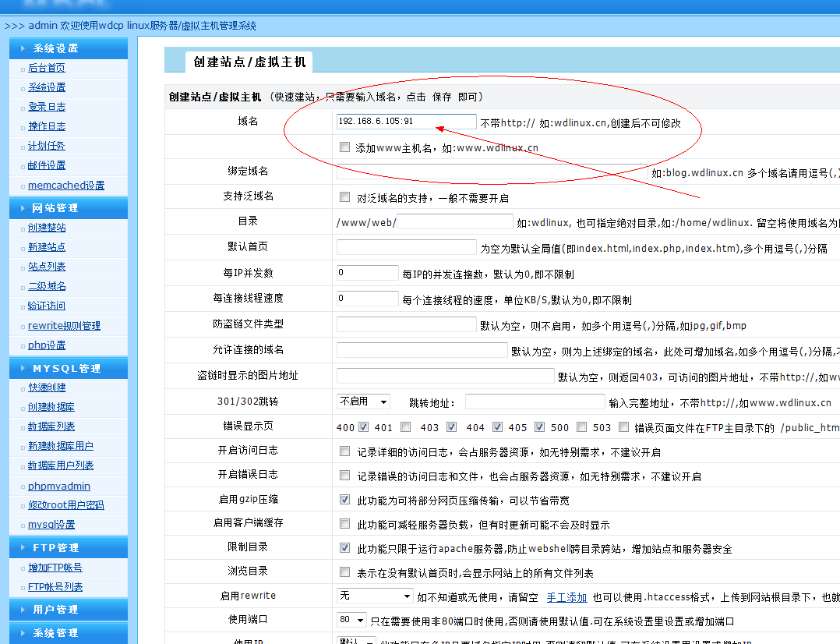
Task: Click the 允许连接的域名 input field
Action: (x=422, y=350)
